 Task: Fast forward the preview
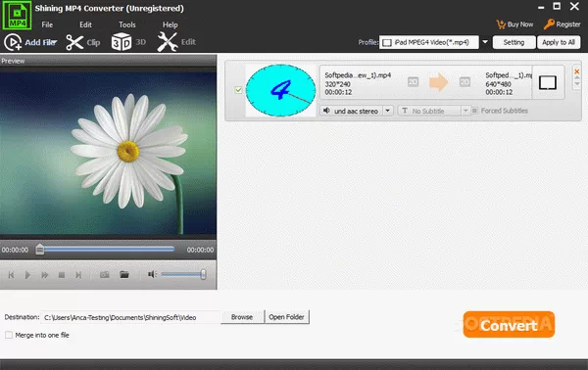coord(45,275)
